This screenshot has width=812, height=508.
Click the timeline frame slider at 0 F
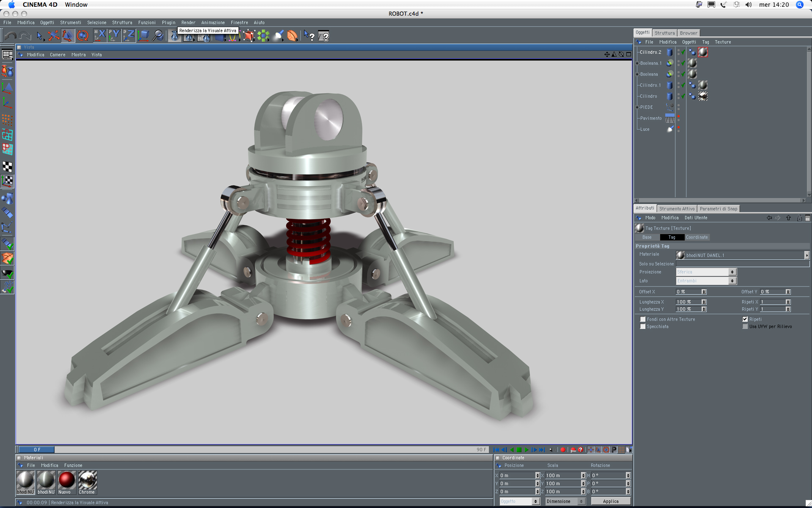pyautogui.click(x=37, y=450)
